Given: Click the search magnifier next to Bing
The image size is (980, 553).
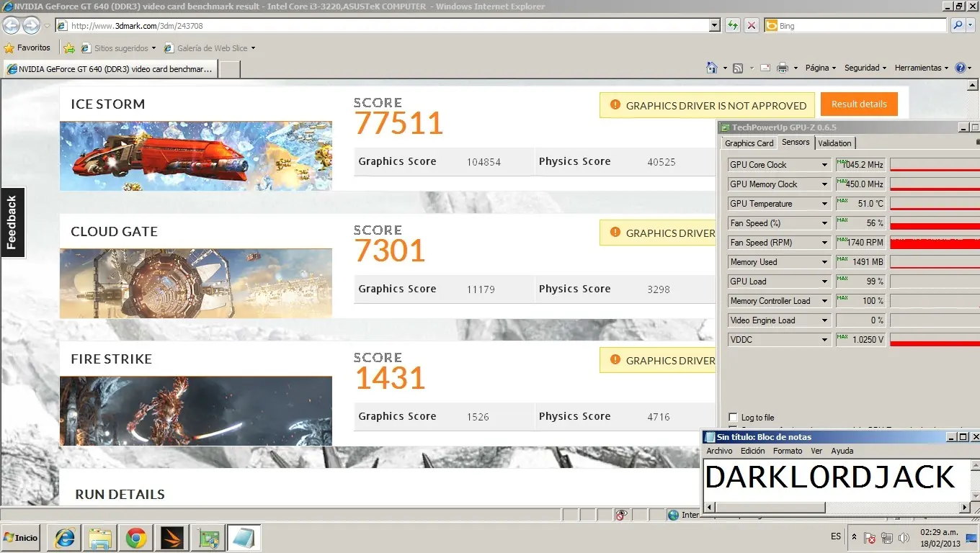Looking at the screenshot, I should click(x=958, y=26).
